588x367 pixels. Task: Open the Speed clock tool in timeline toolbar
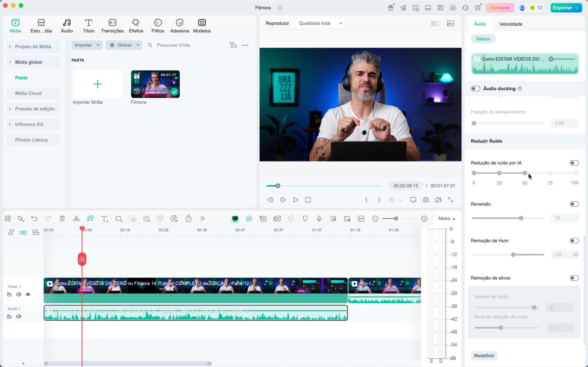(146, 219)
